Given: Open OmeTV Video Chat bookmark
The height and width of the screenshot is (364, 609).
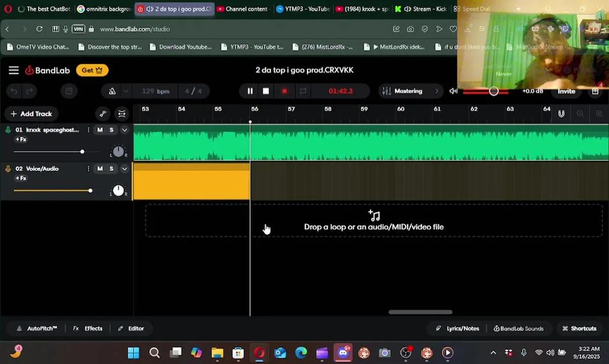Looking at the screenshot, I should click(x=38, y=47).
